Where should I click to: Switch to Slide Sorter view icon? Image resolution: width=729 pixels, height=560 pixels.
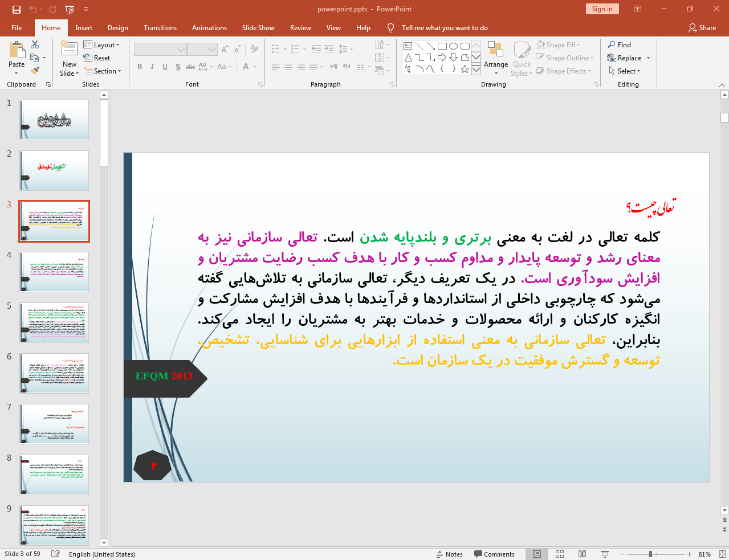click(x=559, y=554)
